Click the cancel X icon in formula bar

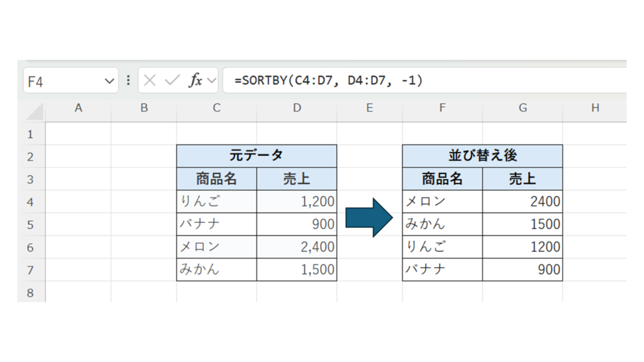(x=150, y=80)
